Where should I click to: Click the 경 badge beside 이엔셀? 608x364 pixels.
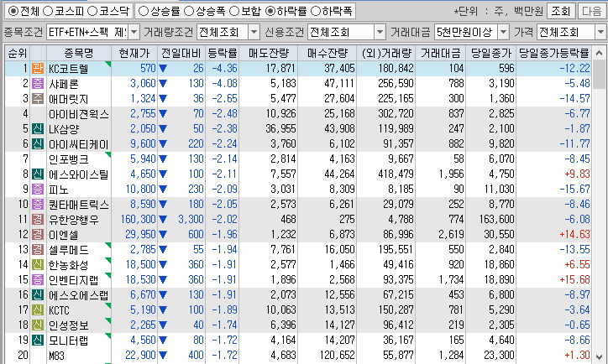click(x=38, y=235)
